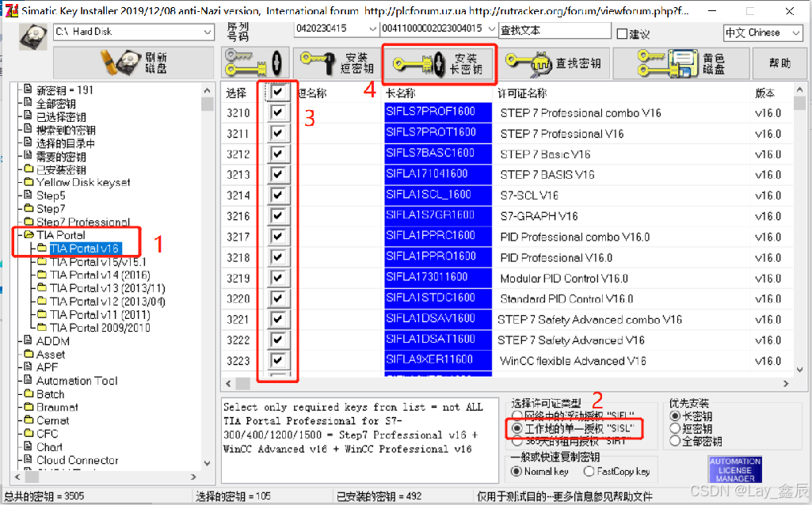812x505 pixels.
Task: Select the FastCopy key radio
Action: [589, 472]
